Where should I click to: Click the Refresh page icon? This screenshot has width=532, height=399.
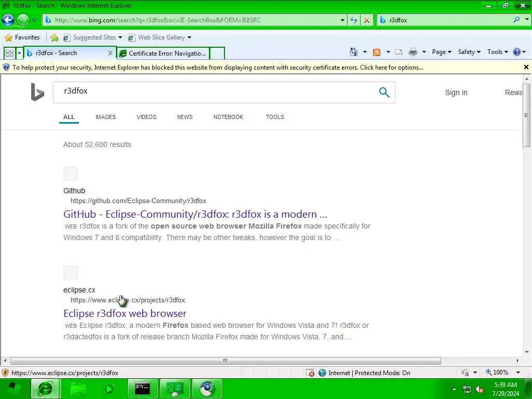click(x=353, y=20)
